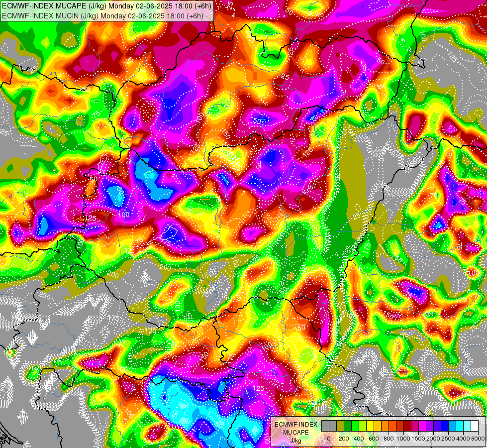
Task: Pick the bright green legend swatch
Action: point(355,426)
